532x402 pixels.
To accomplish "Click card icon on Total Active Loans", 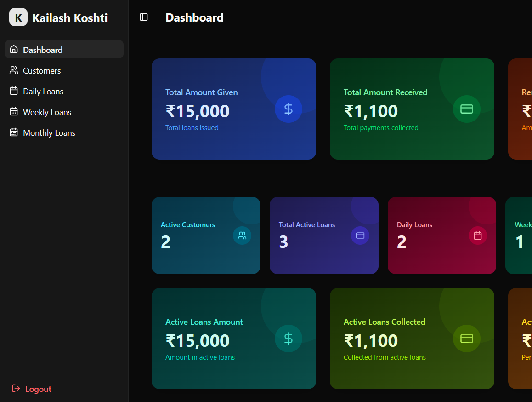I will pyautogui.click(x=360, y=235).
